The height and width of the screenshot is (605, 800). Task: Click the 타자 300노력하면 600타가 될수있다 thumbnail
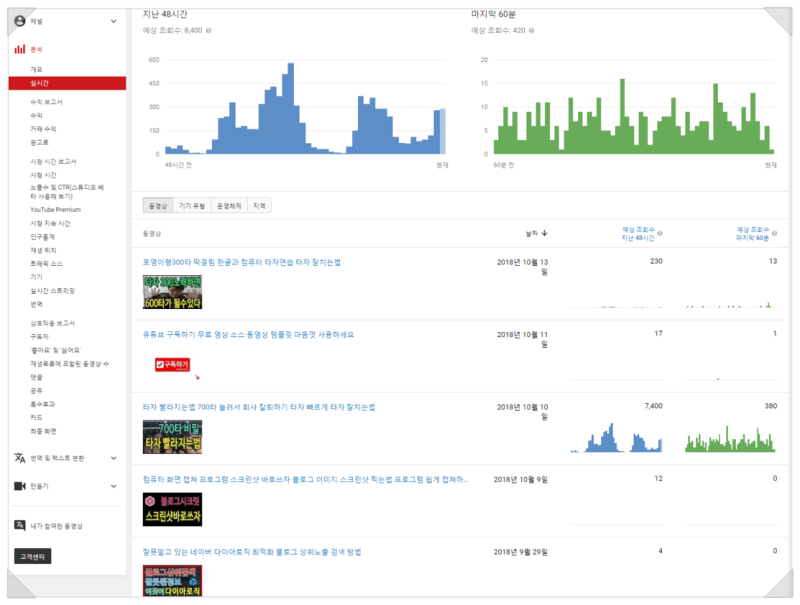172,292
